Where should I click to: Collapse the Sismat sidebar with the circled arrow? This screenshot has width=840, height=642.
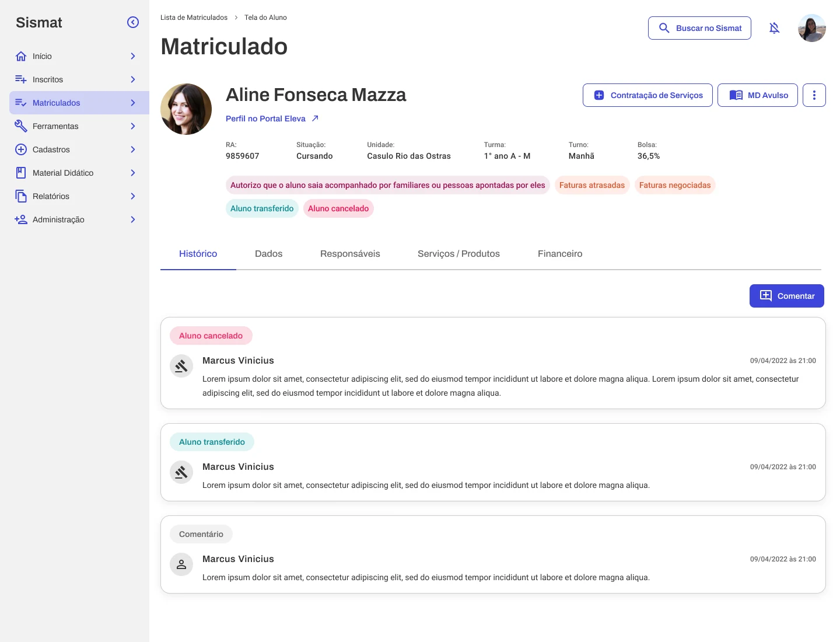pos(133,22)
